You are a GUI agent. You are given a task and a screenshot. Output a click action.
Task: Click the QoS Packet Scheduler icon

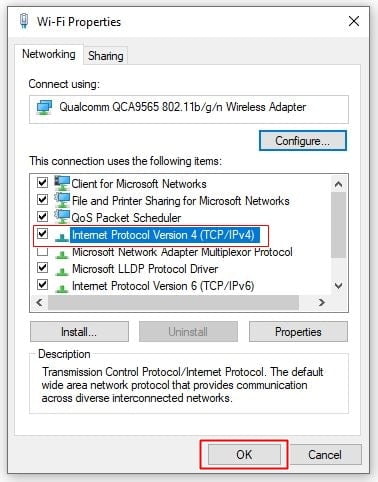pyautogui.click(x=62, y=217)
